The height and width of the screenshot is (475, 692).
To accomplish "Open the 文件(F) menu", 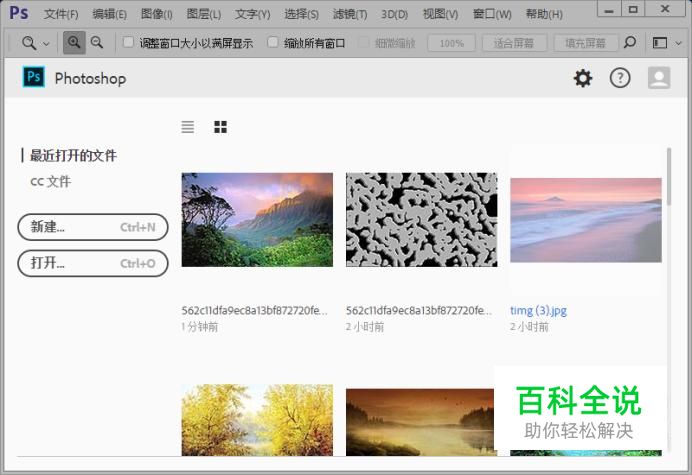I will [61, 15].
